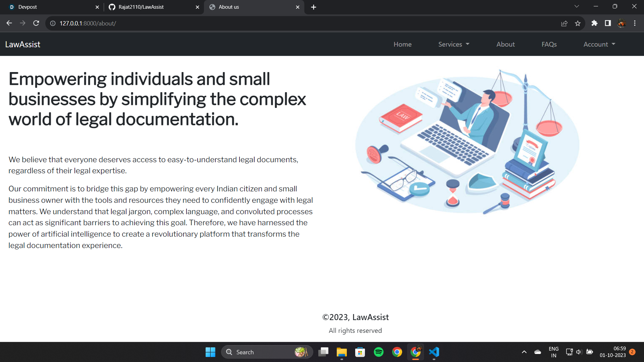Viewport: 644px width, 362px height.
Task: Expand the Account dropdown in navbar
Action: pyautogui.click(x=599, y=44)
